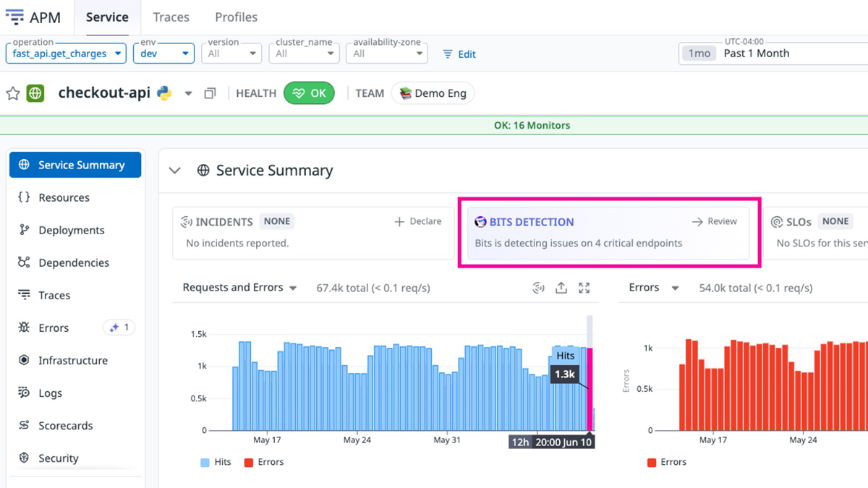Viewport: 868px width, 488px height.
Task: Open Infrastructure in the sidebar
Action: (75, 360)
